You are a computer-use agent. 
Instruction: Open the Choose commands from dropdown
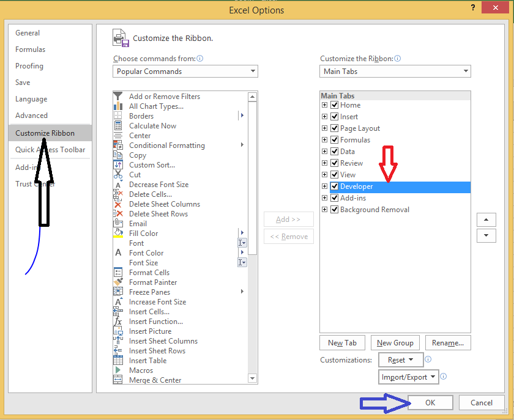point(185,71)
